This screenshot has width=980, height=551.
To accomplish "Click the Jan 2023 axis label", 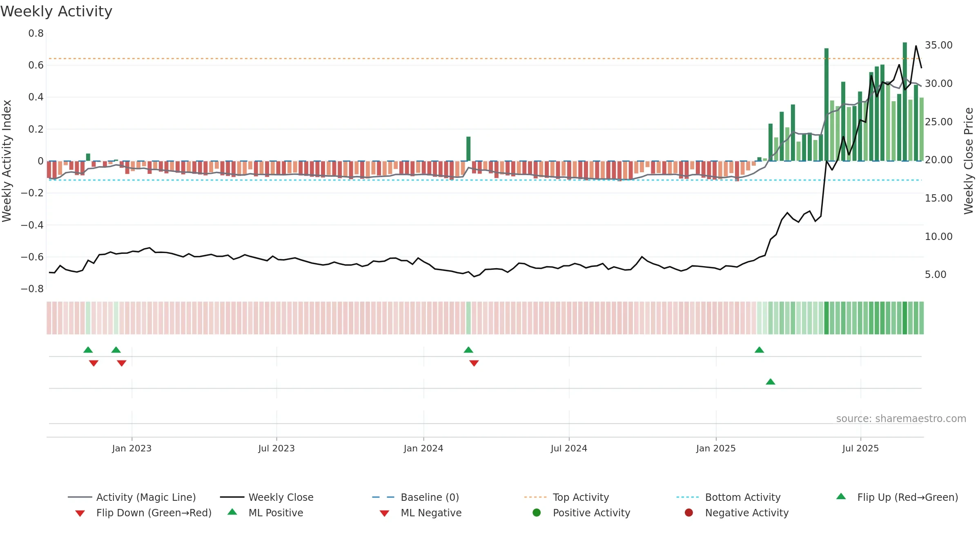I will [x=132, y=448].
